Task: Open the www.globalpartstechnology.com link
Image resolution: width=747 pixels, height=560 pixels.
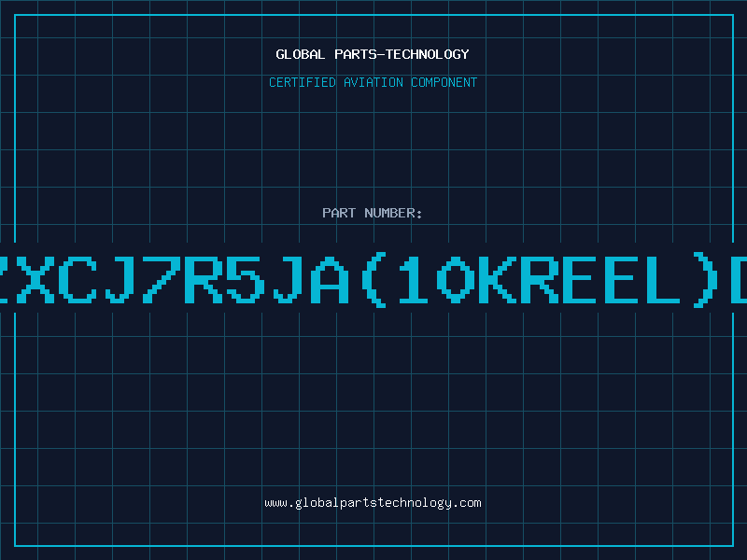Action: tap(373, 503)
